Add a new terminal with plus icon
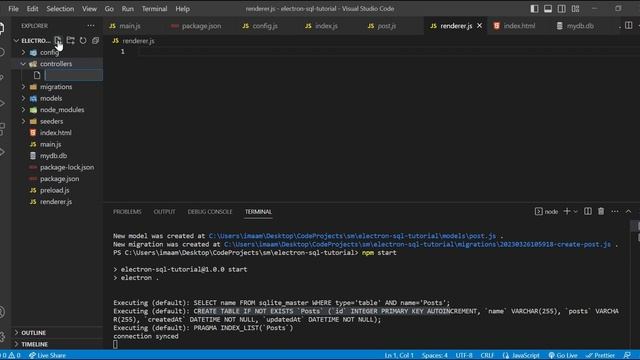Viewport: 640px width, 360px height. [567, 211]
